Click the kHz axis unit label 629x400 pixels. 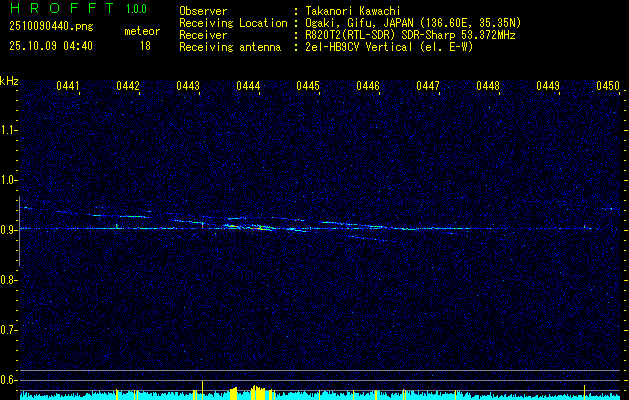pyautogui.click(x=9, y=81)
